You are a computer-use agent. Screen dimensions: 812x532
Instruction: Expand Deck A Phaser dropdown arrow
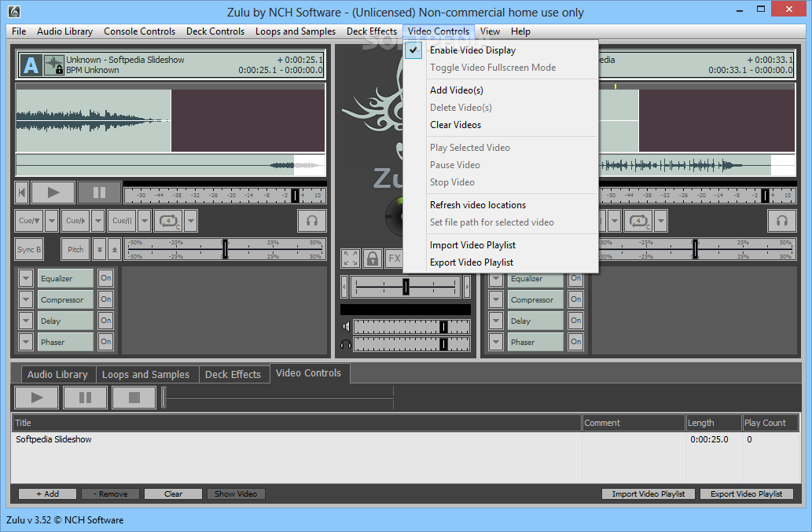pos(26,342)
